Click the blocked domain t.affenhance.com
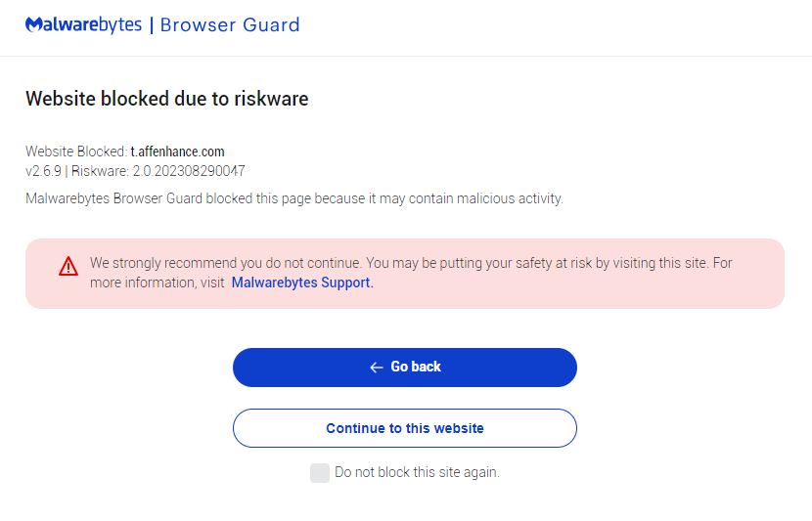The height and width of the screenshot is (521, 812). tap(177, 152)
